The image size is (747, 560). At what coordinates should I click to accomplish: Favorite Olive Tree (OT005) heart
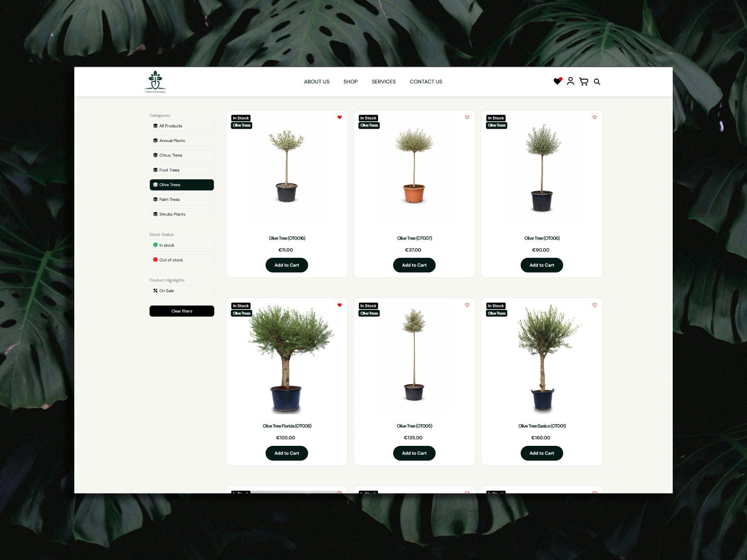click(x=467, y=305)
